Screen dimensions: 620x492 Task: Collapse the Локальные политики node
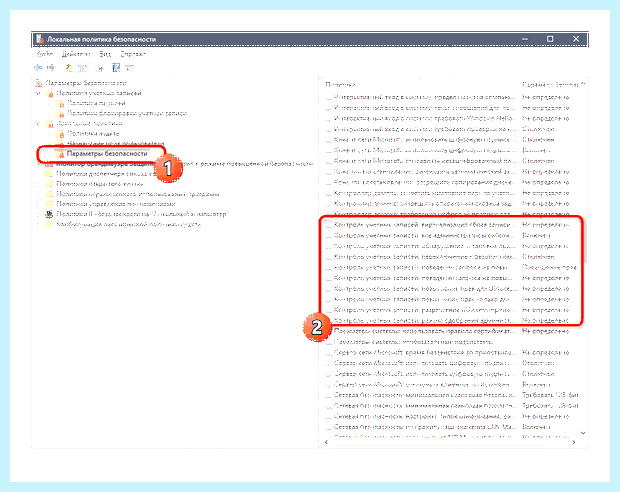(38, 124)
